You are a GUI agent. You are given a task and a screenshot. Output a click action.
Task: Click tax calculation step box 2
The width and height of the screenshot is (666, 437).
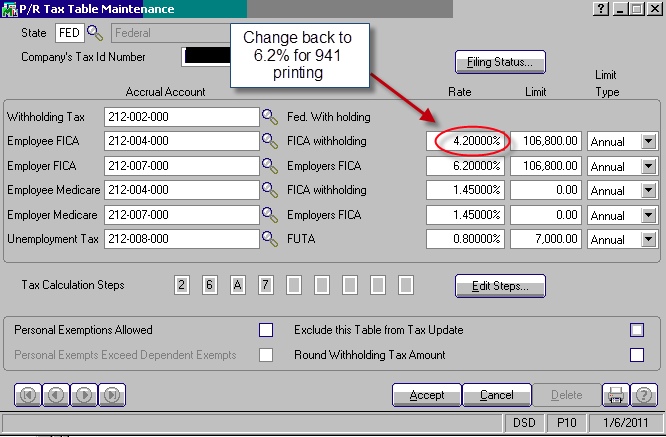tap(181, 285)
